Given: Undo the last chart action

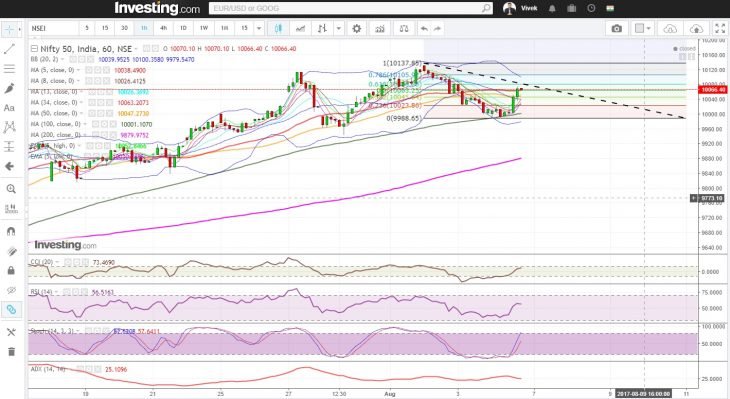Looking at the screenshot, I should click(424, 28).
